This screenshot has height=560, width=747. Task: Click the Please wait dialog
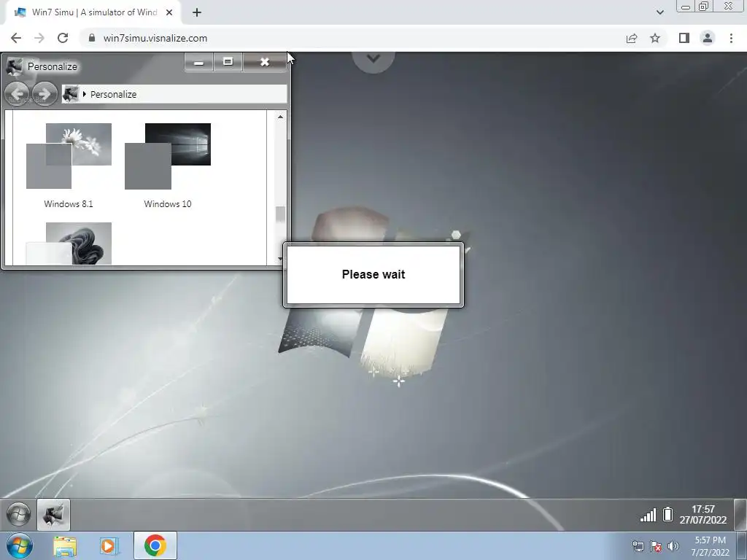point(373,275)
